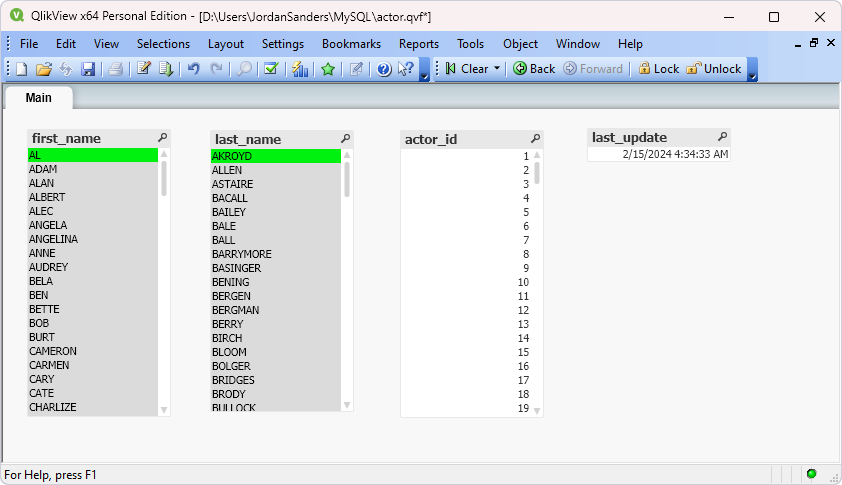The width and height of the screenshot is (842, 485).
Task: Unlock all selections
Action: [x=714, y=69]
